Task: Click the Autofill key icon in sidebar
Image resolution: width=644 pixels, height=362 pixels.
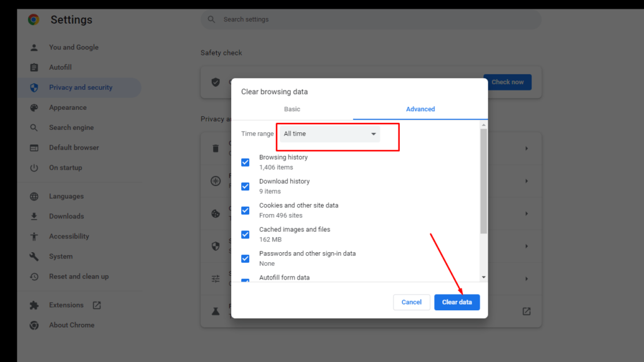Action: (34, 67)
